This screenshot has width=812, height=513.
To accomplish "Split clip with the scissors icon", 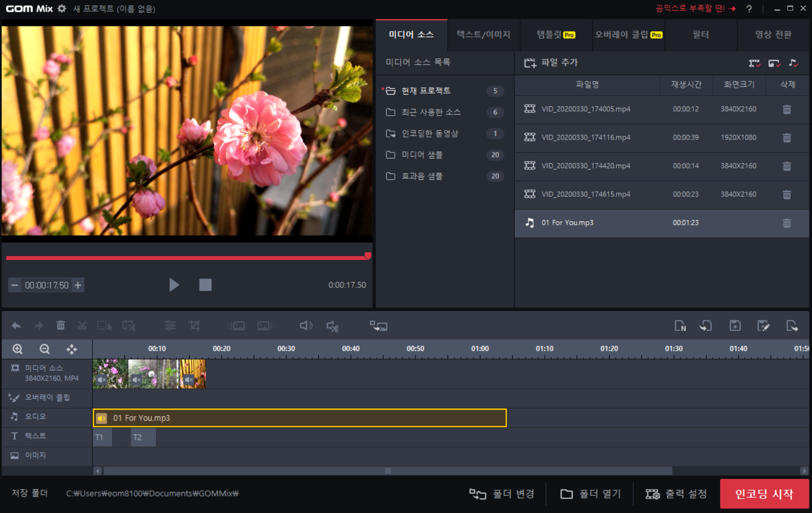I will point(82,325).
